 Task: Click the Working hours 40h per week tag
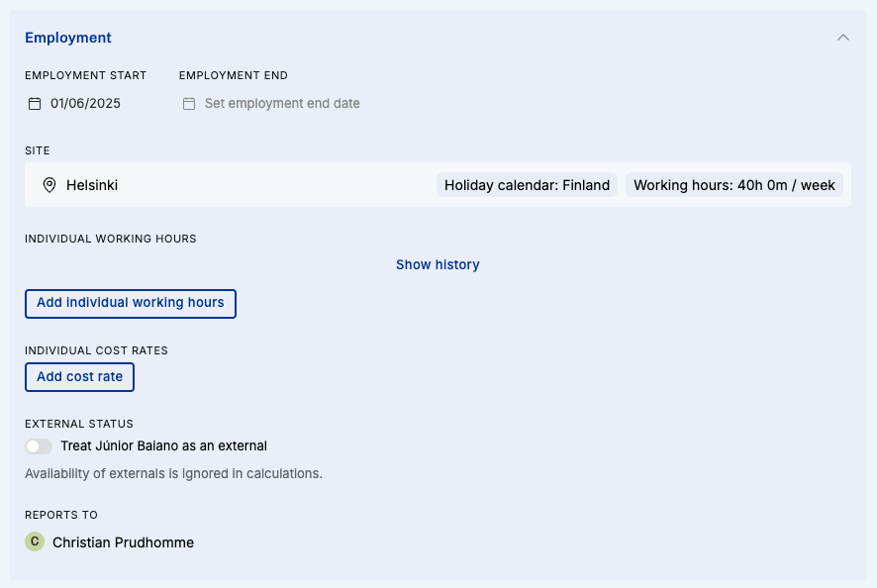[x=734, y=185]
